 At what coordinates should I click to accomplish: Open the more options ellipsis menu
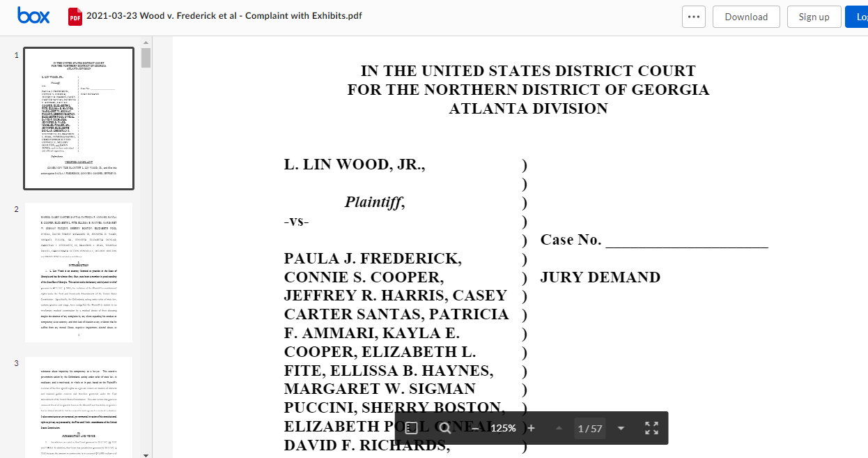coord(693,17)
